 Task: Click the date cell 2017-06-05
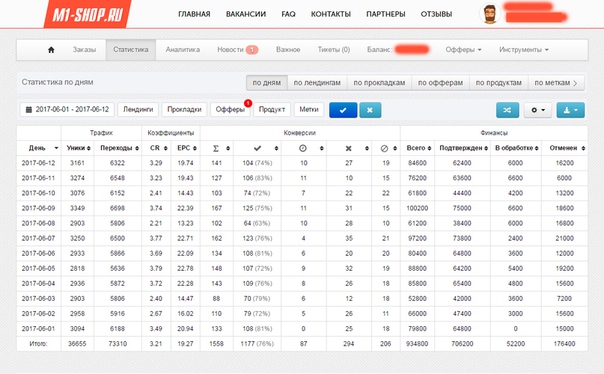tap(39, 268)
